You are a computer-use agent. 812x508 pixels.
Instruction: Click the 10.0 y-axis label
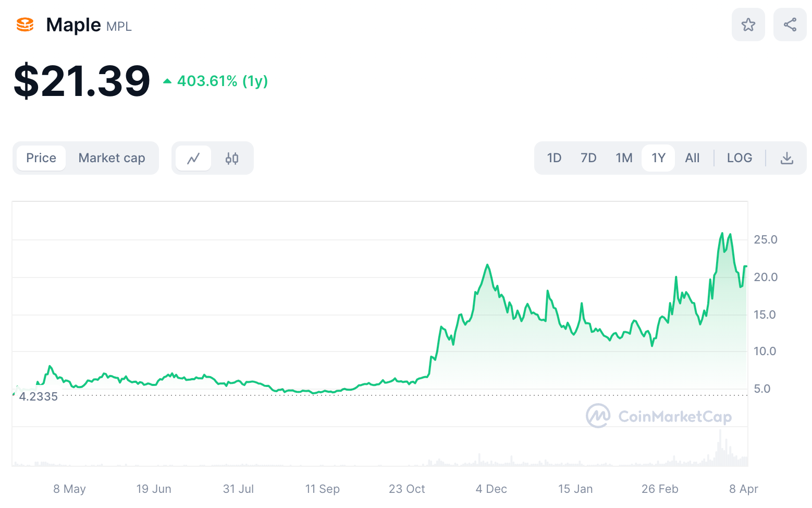765,351
